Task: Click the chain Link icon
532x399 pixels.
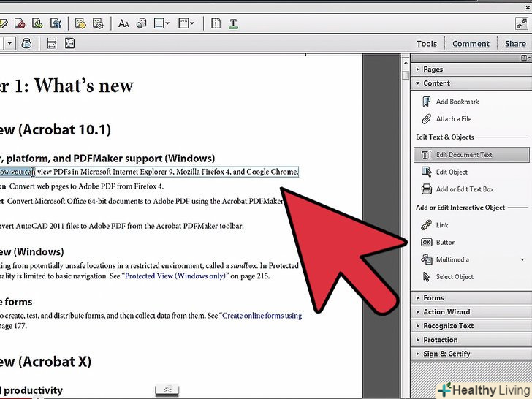Action: [426, 225]
